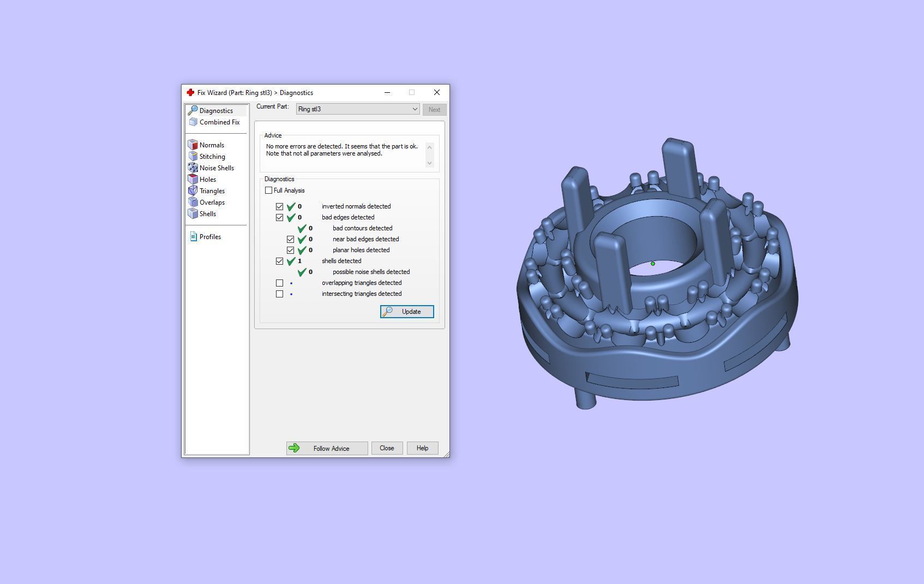
Task: Click the disabled Next button
Action: pos(434,110)
